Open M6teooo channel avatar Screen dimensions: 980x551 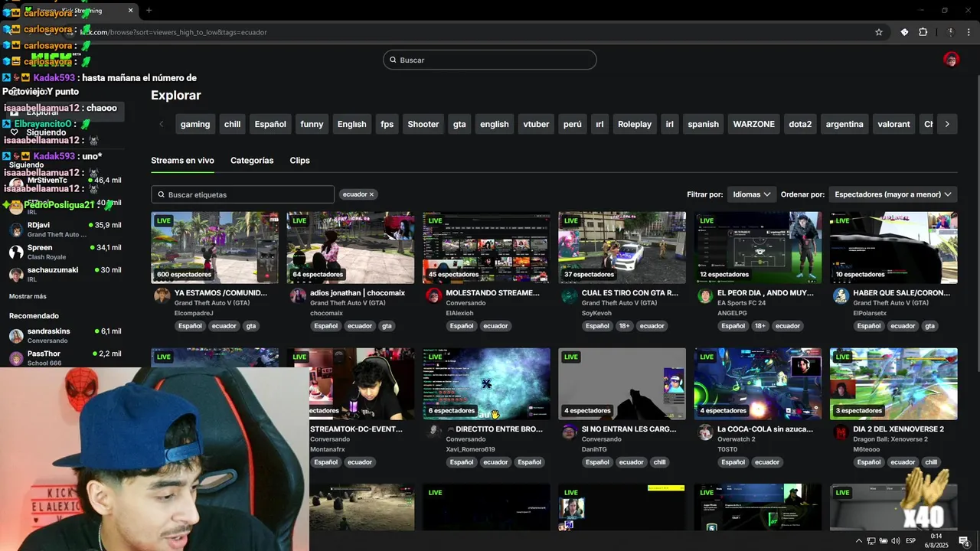pyautogui.click(x=841, y=432)
